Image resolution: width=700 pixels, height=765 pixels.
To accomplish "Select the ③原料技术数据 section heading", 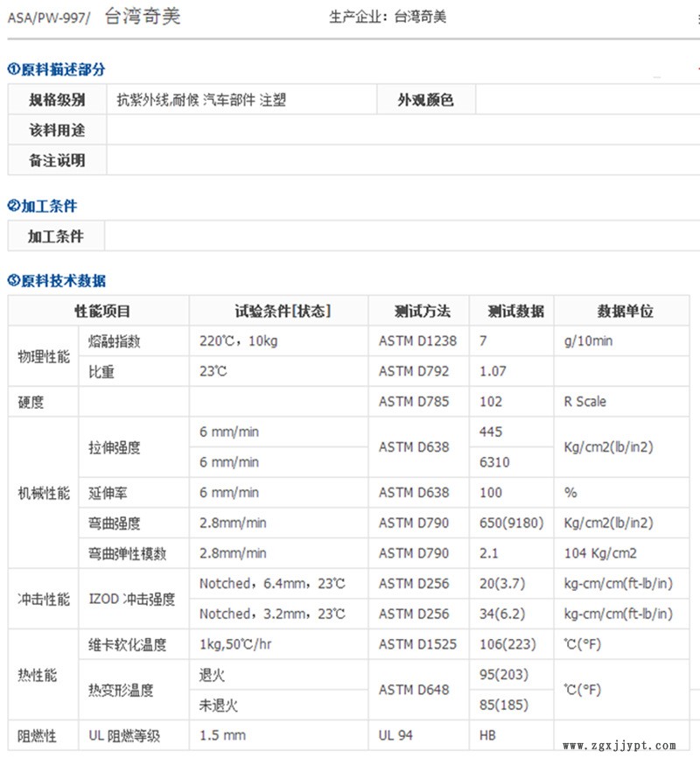I will 56,281.
